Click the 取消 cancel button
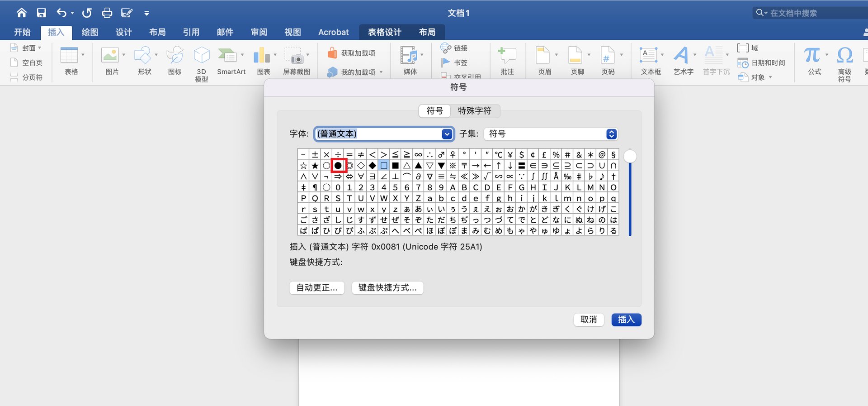Image resolution: width=868 pixels, height=406 pixels. 589,320
